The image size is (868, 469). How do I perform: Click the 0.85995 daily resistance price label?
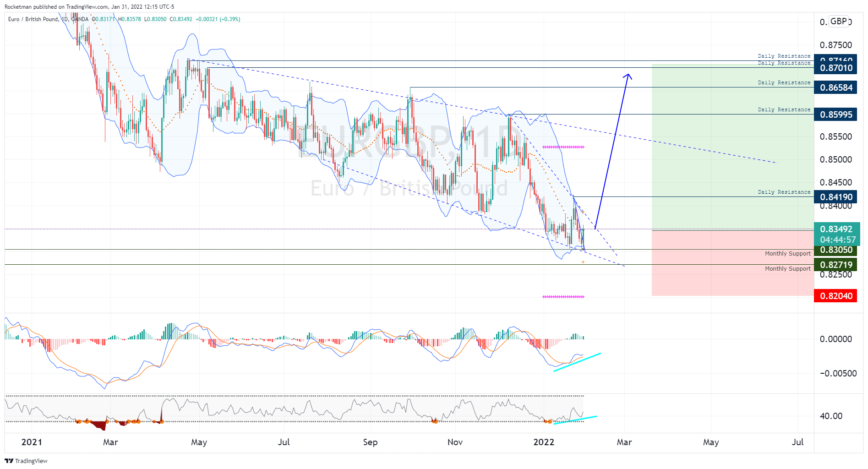(x=835, y=115)
